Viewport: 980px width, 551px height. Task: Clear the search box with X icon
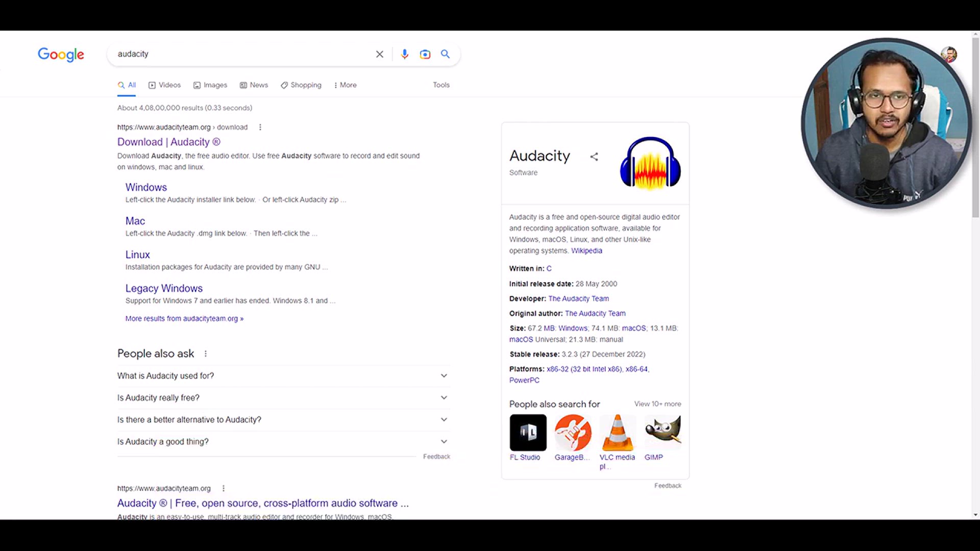click(x=380, y=54)
